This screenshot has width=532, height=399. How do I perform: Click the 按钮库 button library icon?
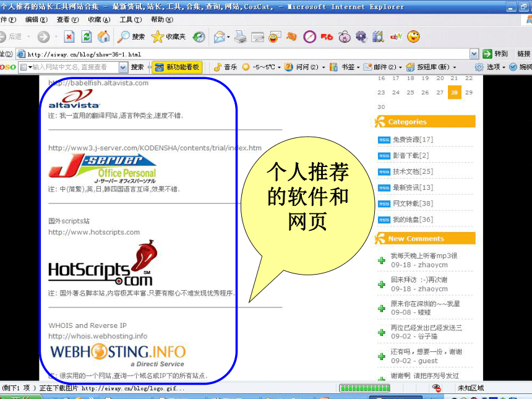click(410, 67)
